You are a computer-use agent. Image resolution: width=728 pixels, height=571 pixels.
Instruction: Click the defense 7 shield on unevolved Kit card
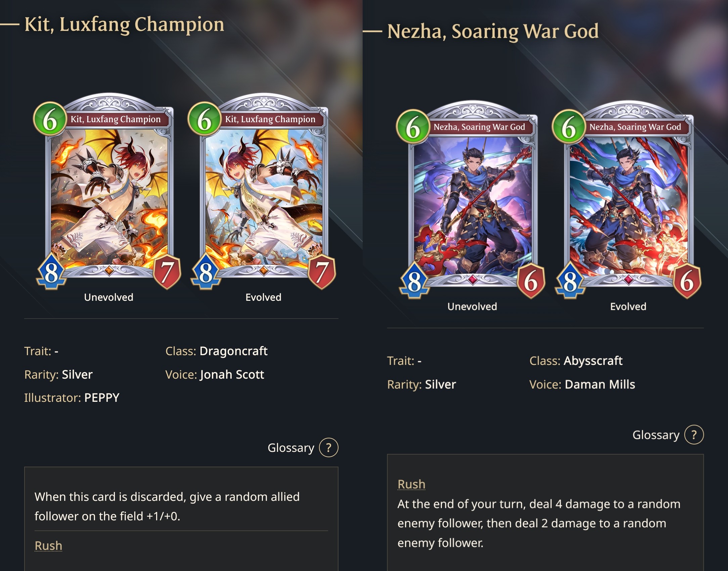pyautogui.click(x=167, y=272)
